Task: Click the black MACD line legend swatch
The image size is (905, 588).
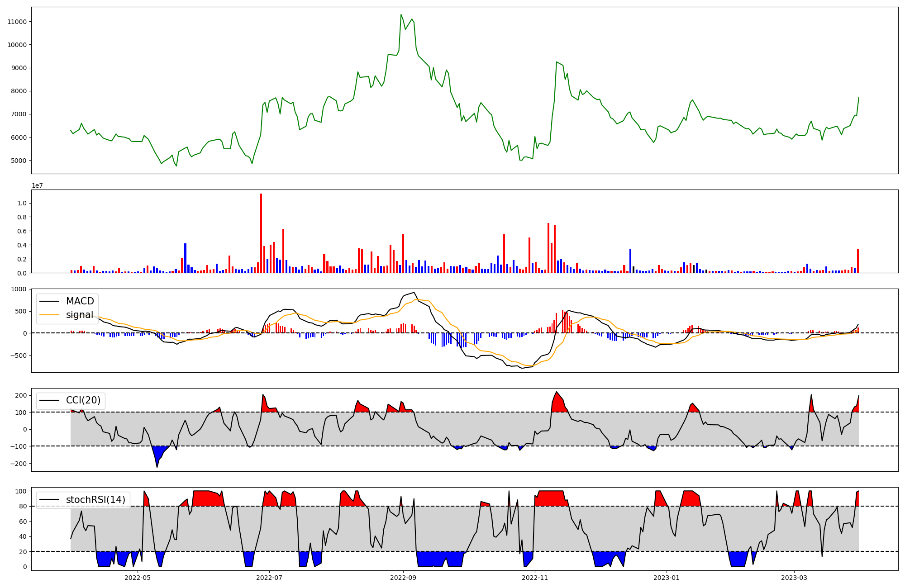Action: pos(49,301)
